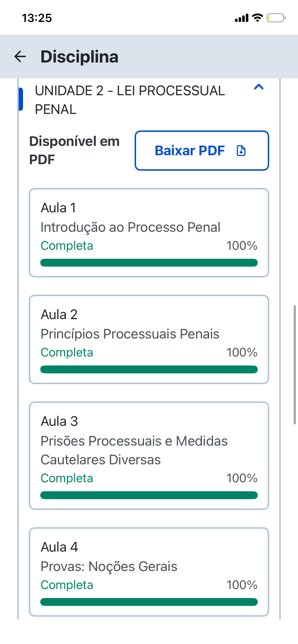The width and height of the screenshot is (298, 644).
Task: Tap the Wi-Fi status icon
Action: pos(257,18)
